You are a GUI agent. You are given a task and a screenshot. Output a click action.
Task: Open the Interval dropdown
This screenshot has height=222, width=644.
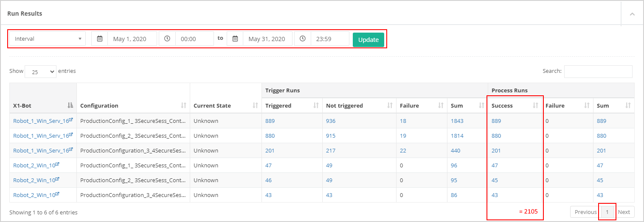point(48,39)
